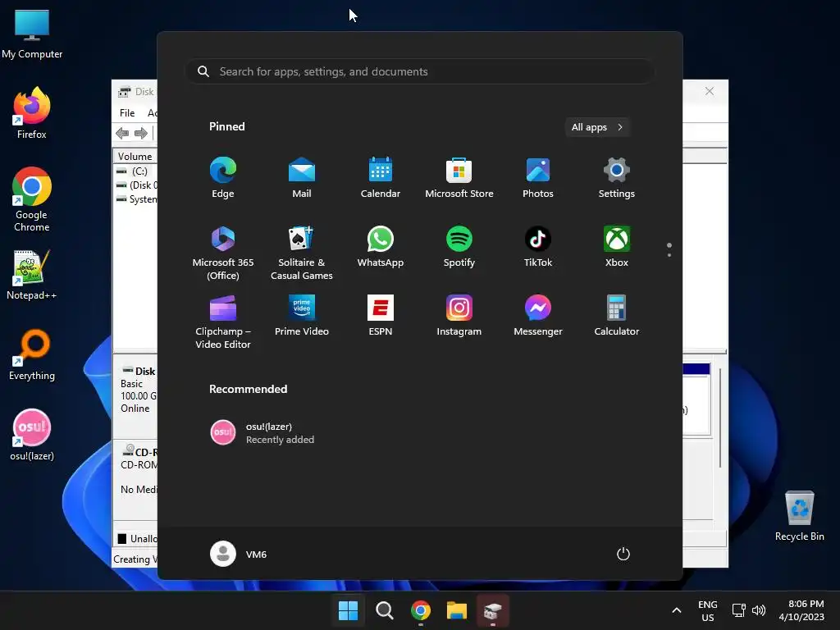Viewport: 840px width, 630px height.
Task: Go to next pinned apps page dot
Action: [x=669, y=255]
